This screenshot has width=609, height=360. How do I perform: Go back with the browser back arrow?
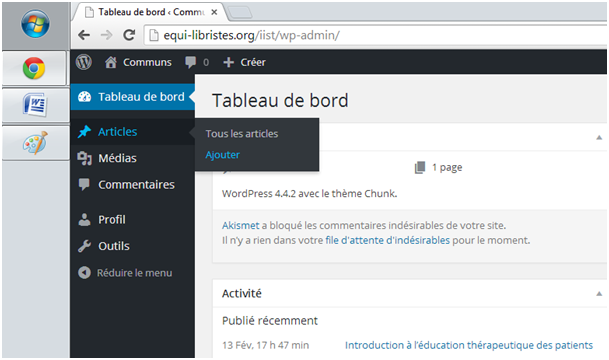84,35
